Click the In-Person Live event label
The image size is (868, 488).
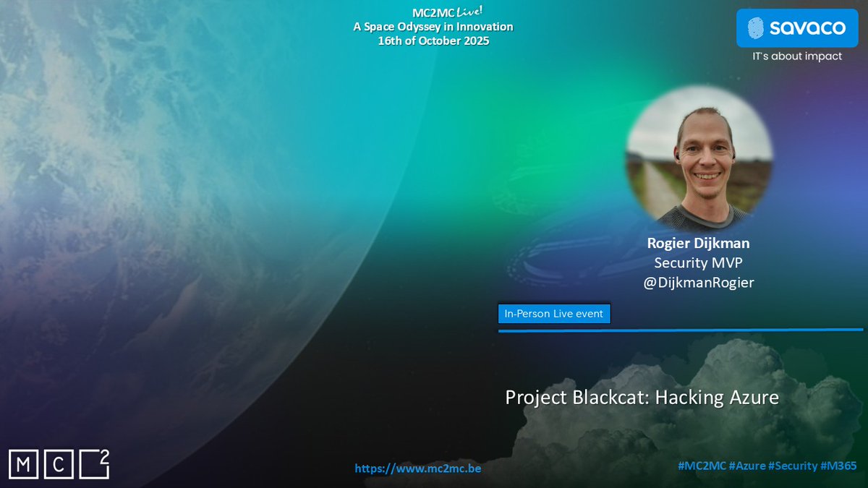tap(555, 314)
